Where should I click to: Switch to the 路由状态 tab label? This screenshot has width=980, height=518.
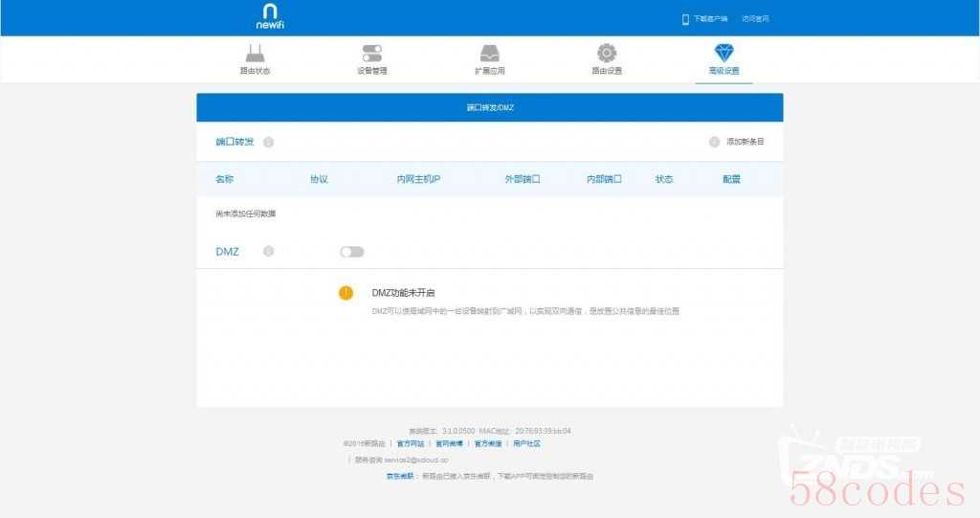pos(255,71)
